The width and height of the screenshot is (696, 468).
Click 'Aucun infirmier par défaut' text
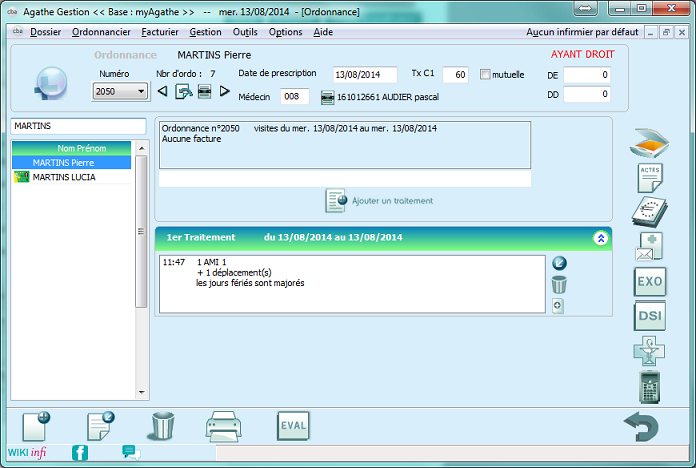[x=582, y=32]
